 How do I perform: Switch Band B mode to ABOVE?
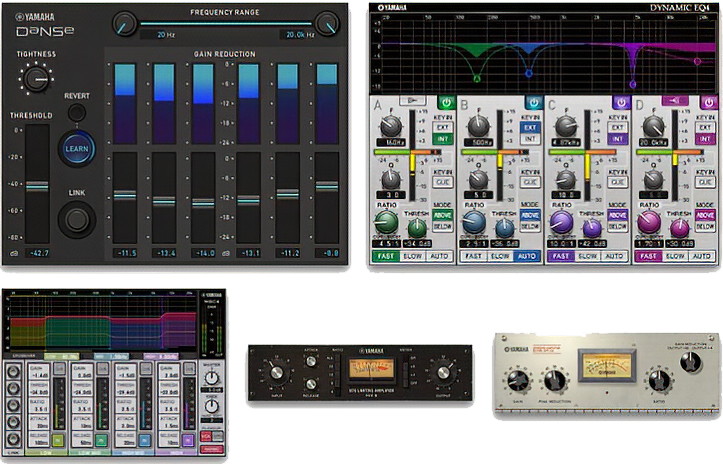(530, 215)
